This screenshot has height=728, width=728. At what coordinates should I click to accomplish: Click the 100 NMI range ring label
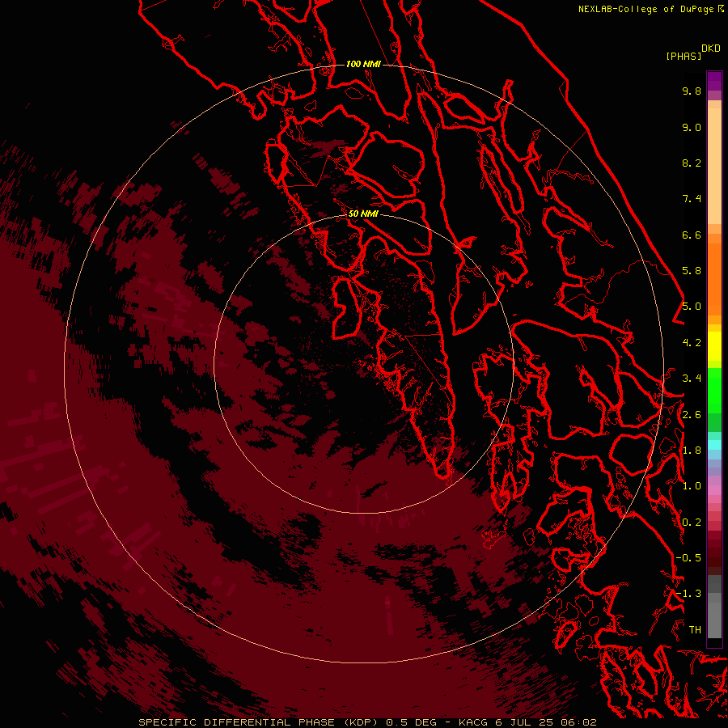[x=363, y=64]
